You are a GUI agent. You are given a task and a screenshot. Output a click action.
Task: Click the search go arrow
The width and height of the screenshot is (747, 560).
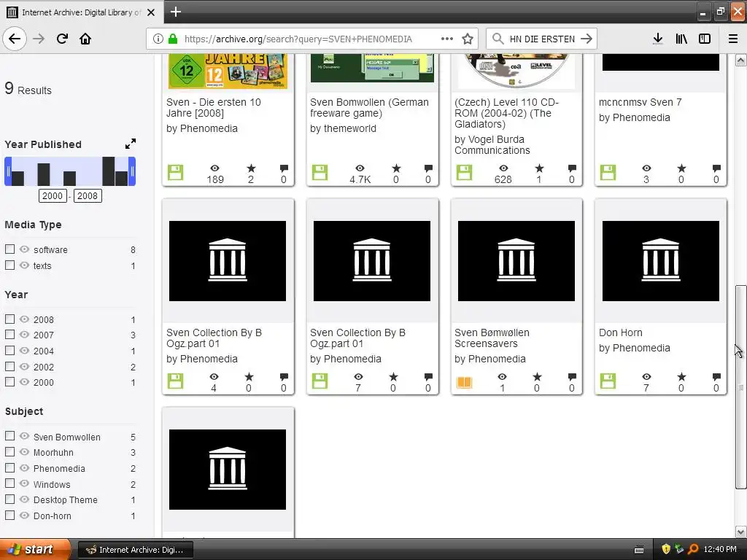(x=587, y=39)
